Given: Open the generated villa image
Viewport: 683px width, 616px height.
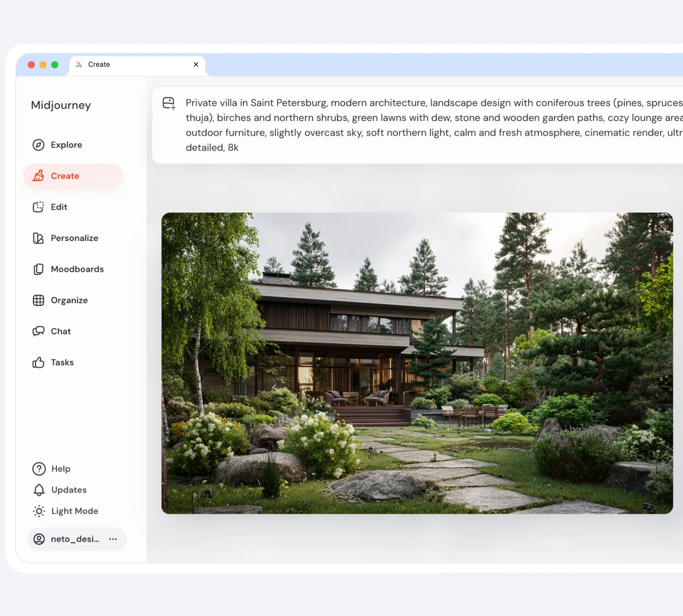Looking at the screenshot, I should (417, 363).
